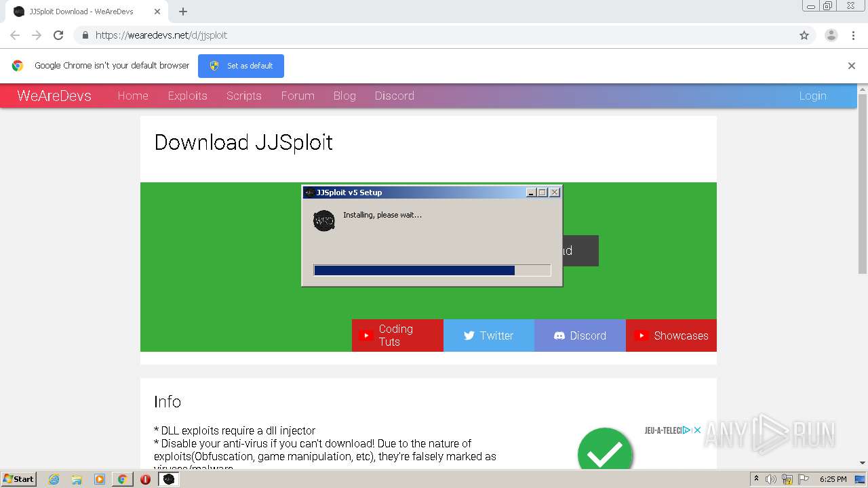This screenshot has width=868, height=488.
Task: Close the JJSploit v5 Setup dialog
Action: 555,192
